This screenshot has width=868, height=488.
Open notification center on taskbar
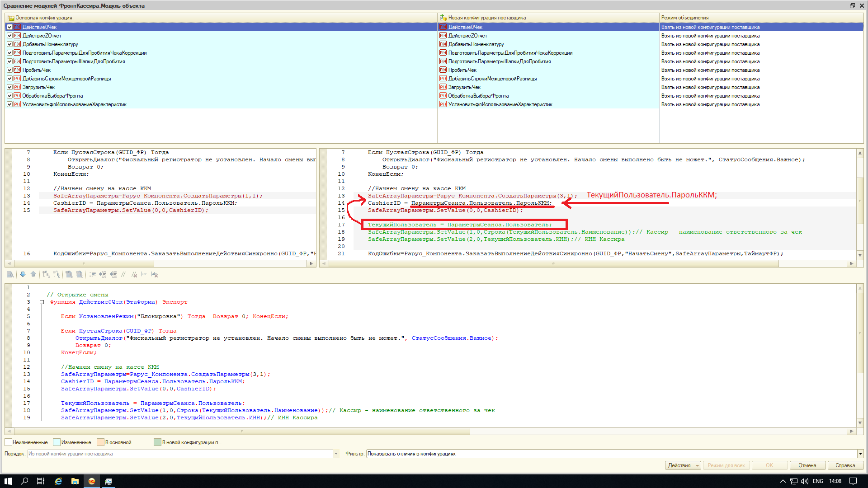pos(853,481)
